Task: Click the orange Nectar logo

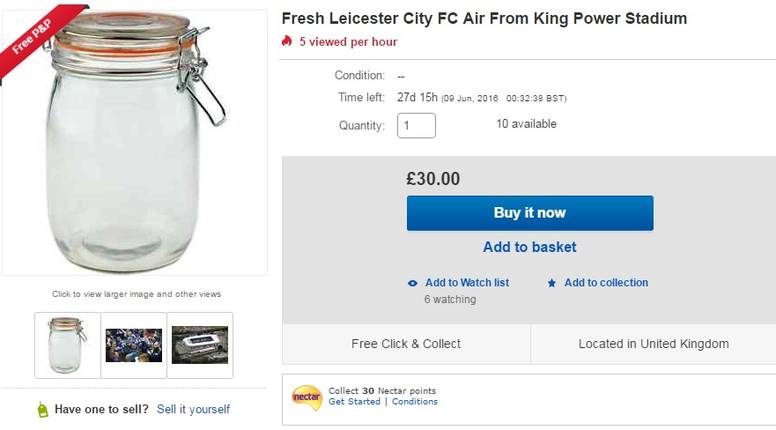Action: point(306,396)
